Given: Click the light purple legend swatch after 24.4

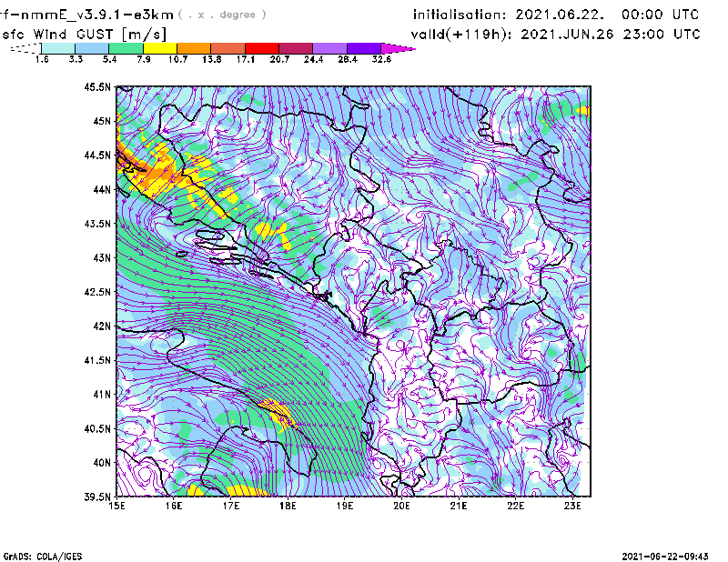Looking at the screenshot, I should (x=329, y=48).
